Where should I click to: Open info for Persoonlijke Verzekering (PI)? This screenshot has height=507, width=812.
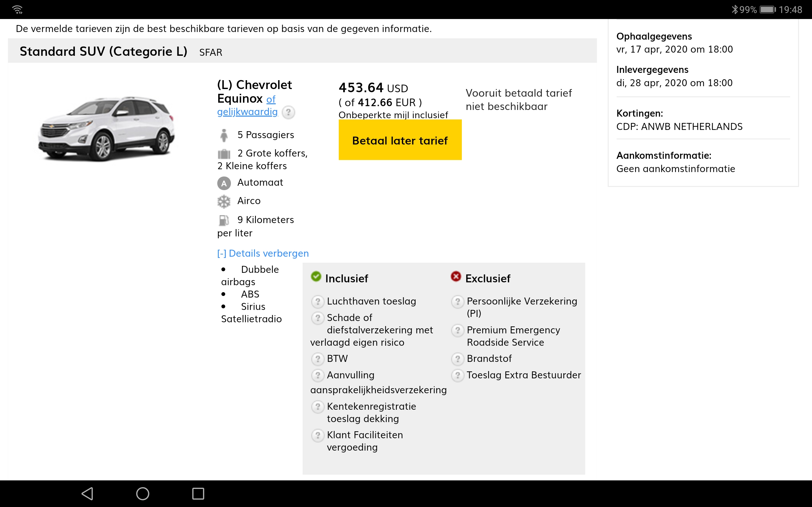pos(457,301)
